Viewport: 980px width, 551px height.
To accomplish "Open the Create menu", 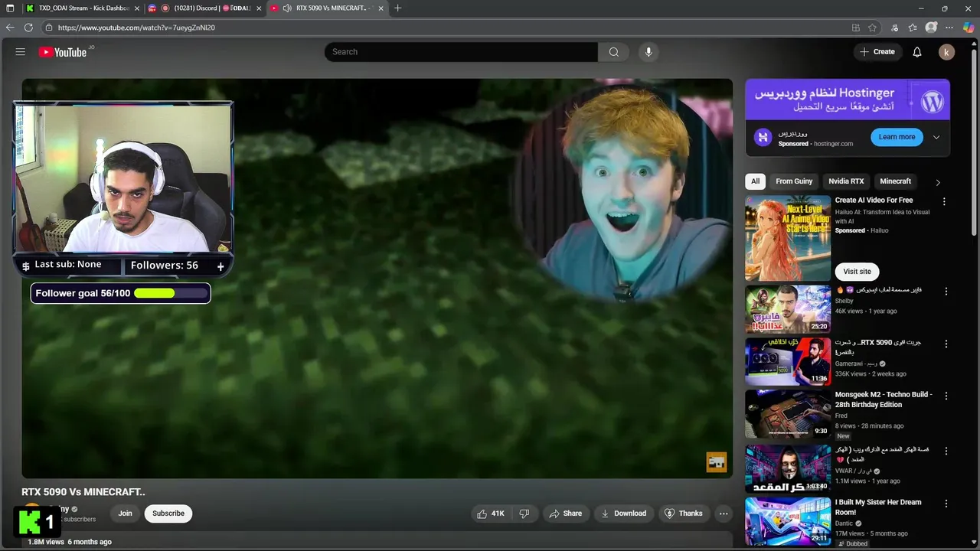I will (877, 52).
